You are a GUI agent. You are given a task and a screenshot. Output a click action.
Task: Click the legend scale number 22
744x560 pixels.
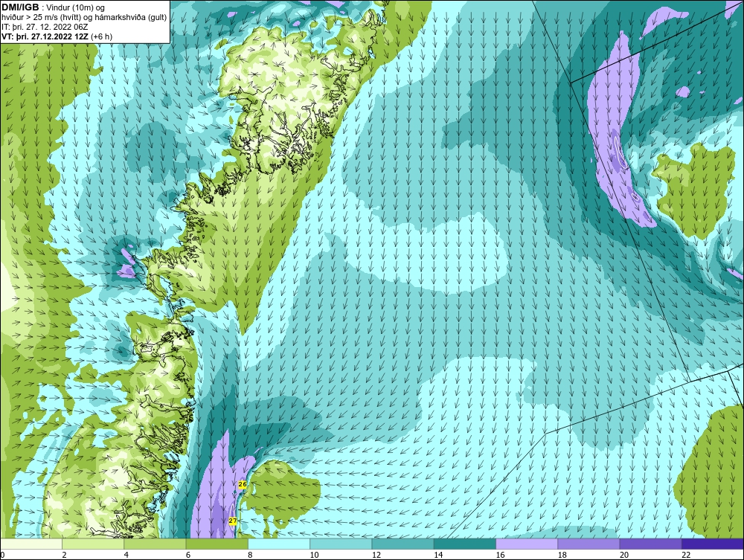[x=686, y=556]
